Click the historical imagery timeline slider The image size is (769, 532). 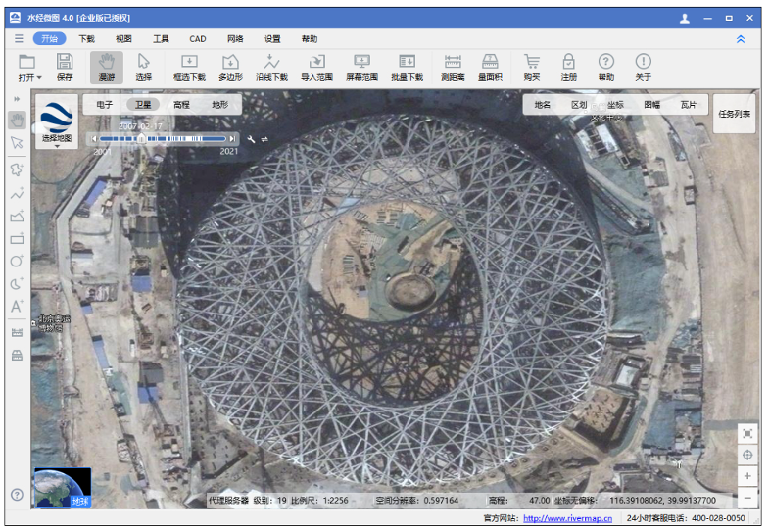tap(166, 139)
